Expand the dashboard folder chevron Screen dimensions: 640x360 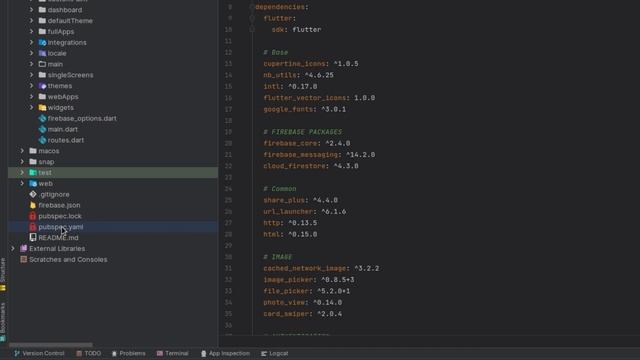[x=31, y=9]
